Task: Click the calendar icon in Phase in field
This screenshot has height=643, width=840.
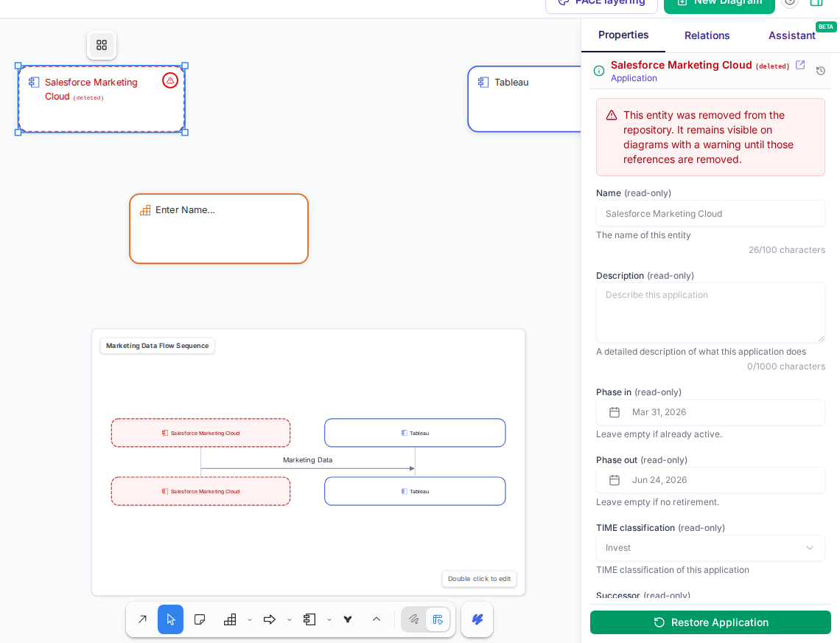Action: [x=615, y=412]
